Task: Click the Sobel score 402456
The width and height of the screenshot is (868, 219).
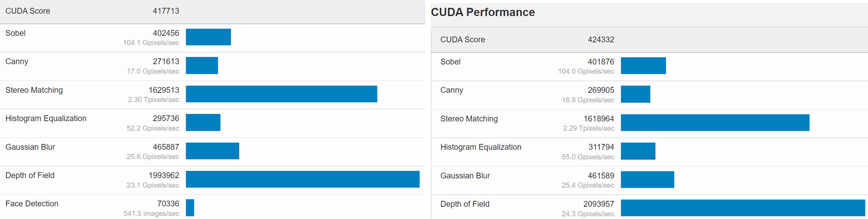Action: click(x=166, y=33)
